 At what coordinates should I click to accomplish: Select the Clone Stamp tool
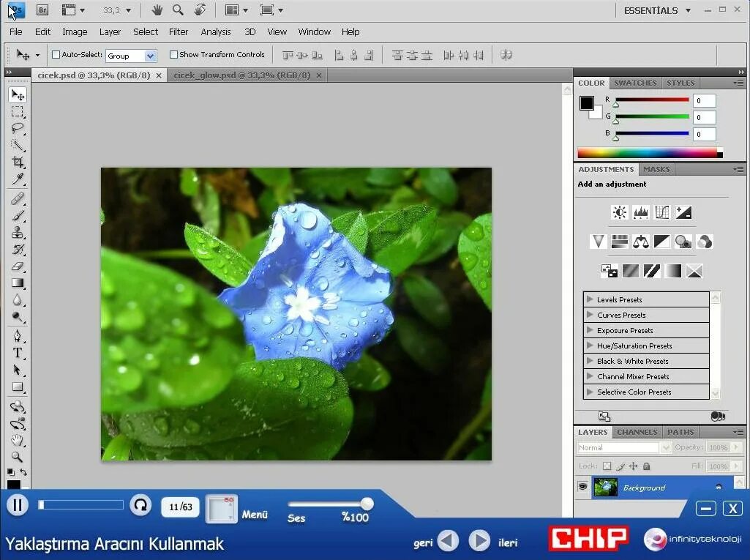coord(18,233)
